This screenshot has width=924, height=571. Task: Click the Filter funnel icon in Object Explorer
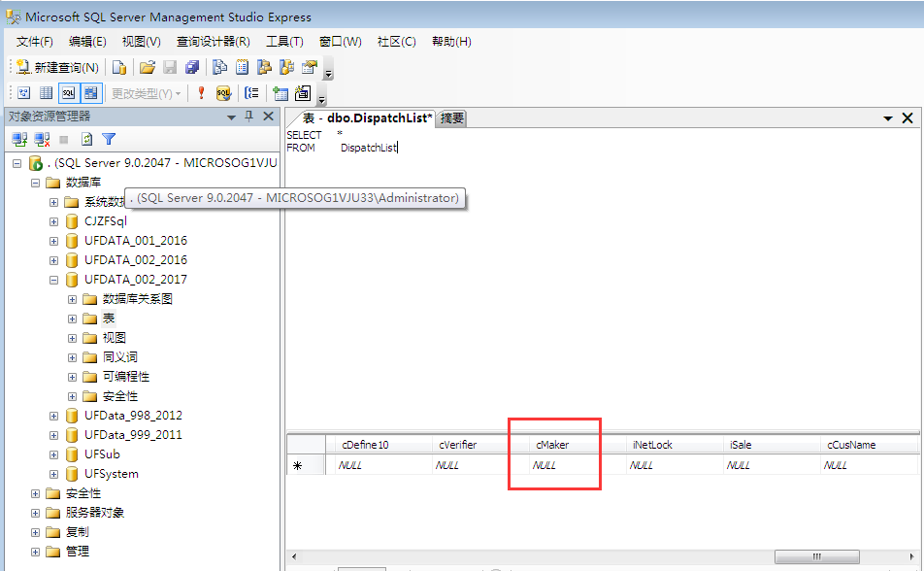click(x=109, y=140)
